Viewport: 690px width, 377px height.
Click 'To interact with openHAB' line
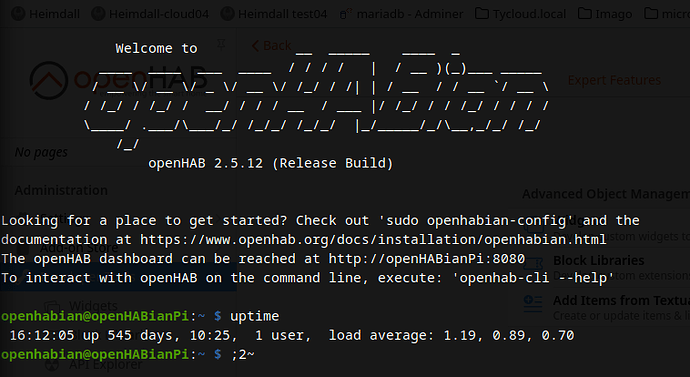pyautogui.click(x=307, y=278)
